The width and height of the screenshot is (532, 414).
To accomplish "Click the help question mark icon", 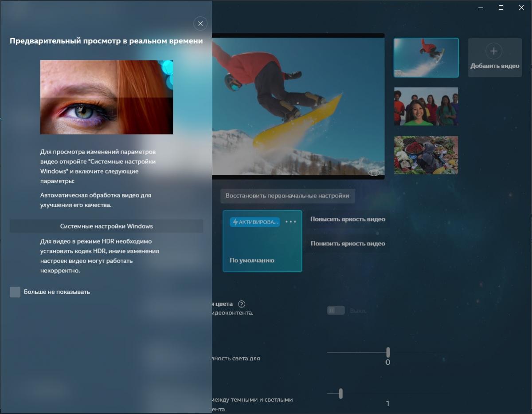I will 242,304.
